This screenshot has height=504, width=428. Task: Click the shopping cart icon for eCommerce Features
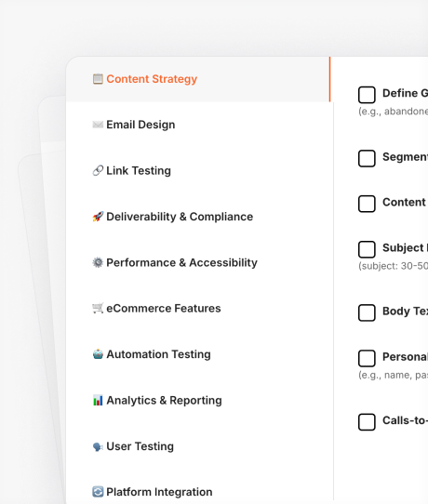(98, 308)
